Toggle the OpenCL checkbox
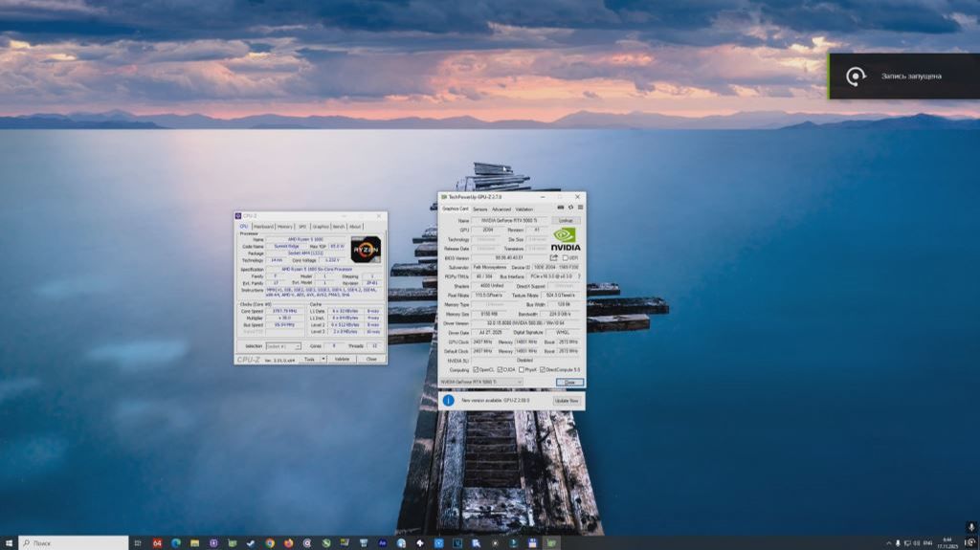980x550 pixels. pyautogui.click(x=476, y=369)
